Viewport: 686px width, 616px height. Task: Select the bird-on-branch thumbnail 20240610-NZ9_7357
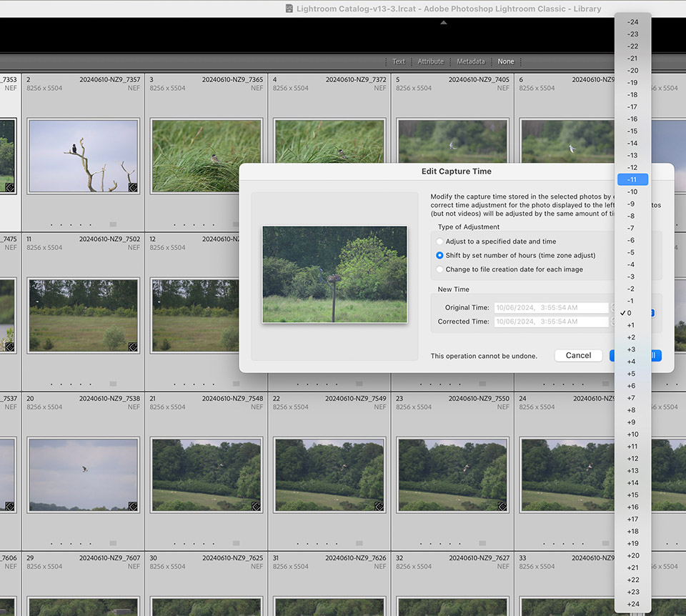[x=83, y=156]
